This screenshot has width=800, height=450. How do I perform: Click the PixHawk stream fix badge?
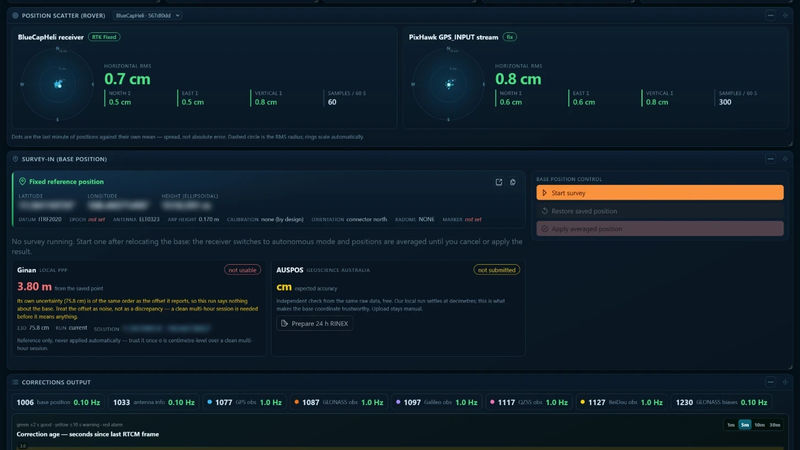pyautogui.click(x=509, y=37)
